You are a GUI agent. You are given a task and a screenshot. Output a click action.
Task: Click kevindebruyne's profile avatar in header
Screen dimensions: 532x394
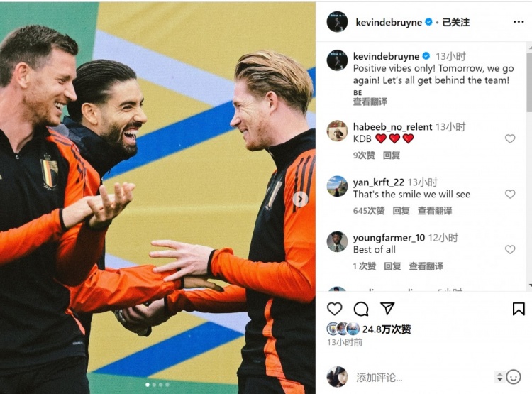337,22
